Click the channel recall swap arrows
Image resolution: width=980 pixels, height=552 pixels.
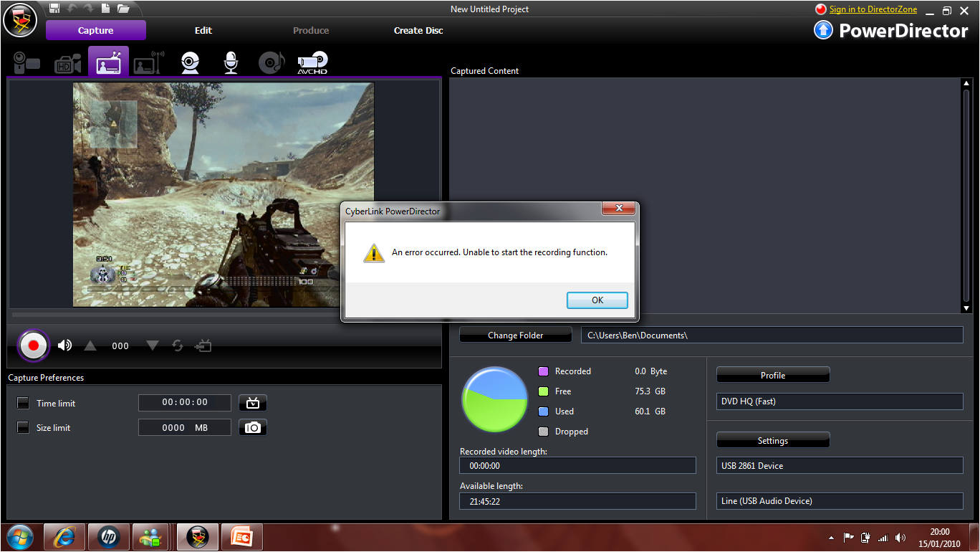(178, 346)
